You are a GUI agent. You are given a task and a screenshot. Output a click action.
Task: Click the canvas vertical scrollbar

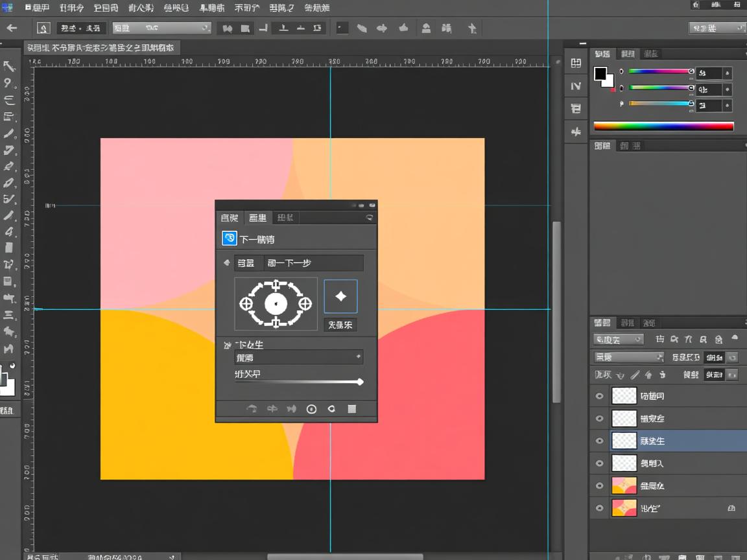pyautogui.click(x=556, y=311)
